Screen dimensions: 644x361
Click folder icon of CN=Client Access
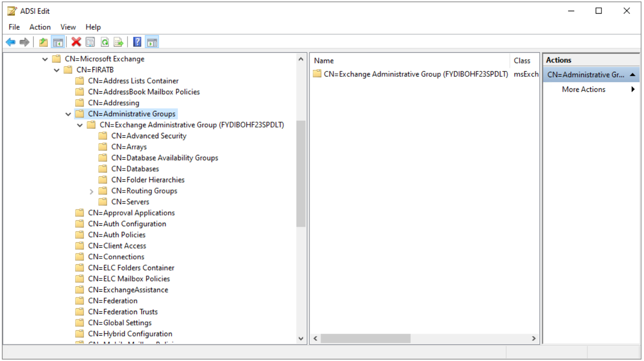click(x=80, y=246)
